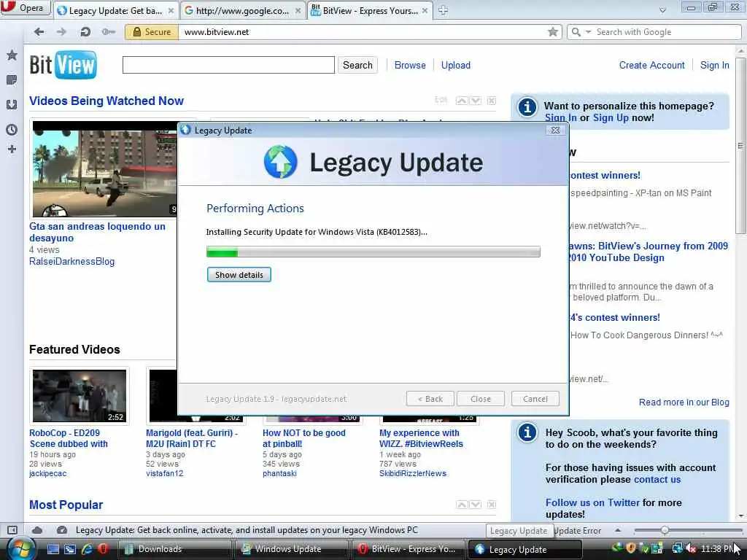
Task: Open the History clock panel in sidebar
Action: point(12,130)
